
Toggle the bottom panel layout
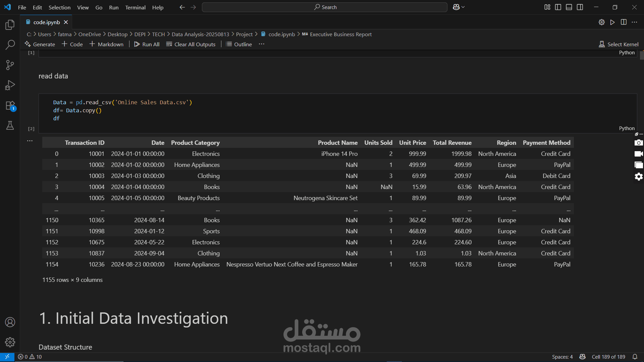(x=569, y=7)
